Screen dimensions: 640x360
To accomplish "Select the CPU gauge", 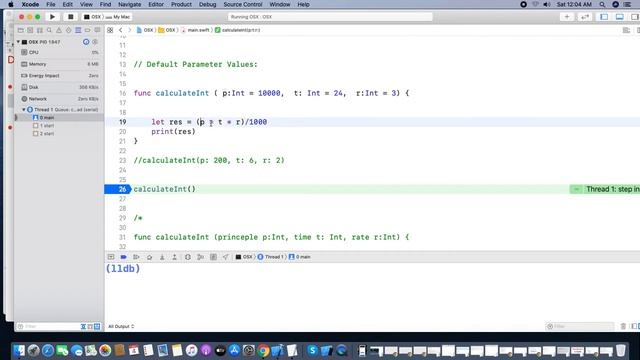I will click(59, 52).
